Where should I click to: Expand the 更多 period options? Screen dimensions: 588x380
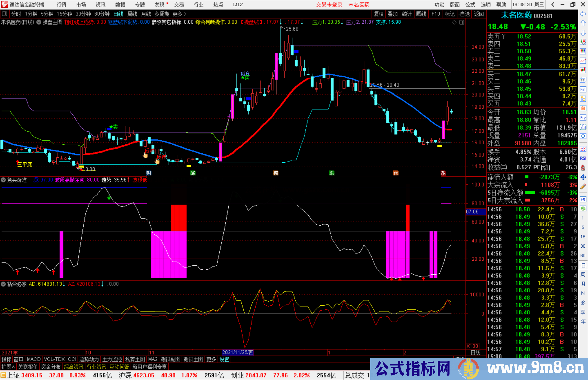(179, 14)
